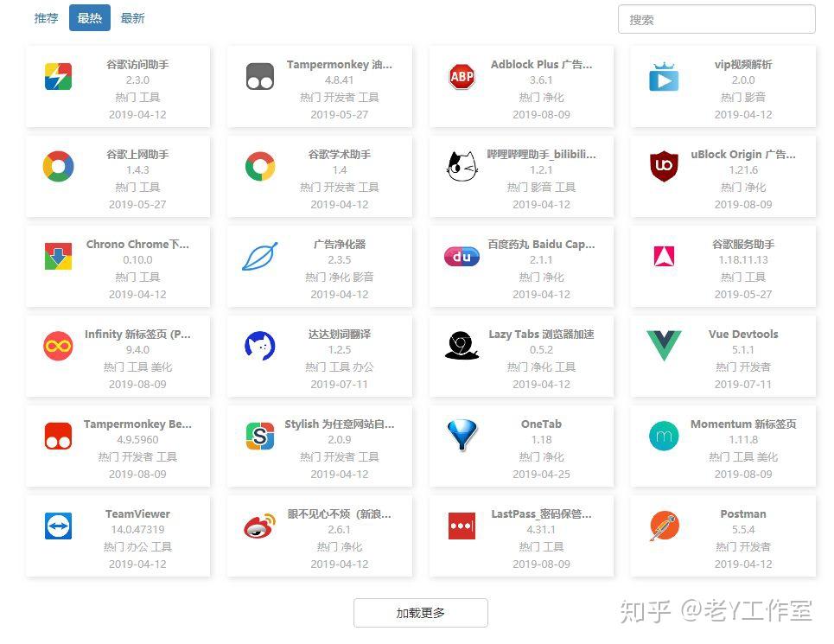Click the 热门 工具 办公 tags

pyautogui.click(x=340, y=367)
